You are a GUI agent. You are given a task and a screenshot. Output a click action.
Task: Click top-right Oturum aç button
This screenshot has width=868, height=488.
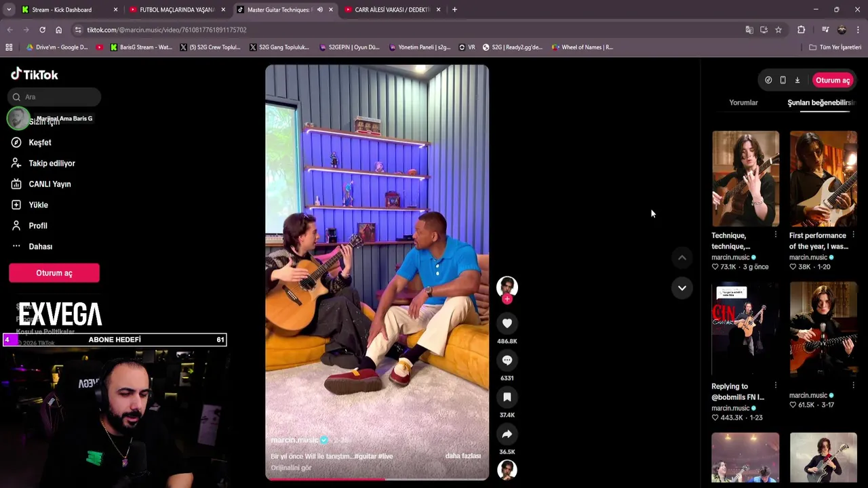click(x=832, y=80)
